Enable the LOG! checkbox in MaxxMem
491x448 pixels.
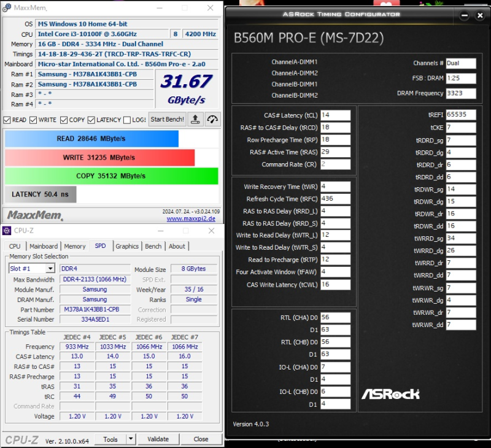(x=127, y=120)
